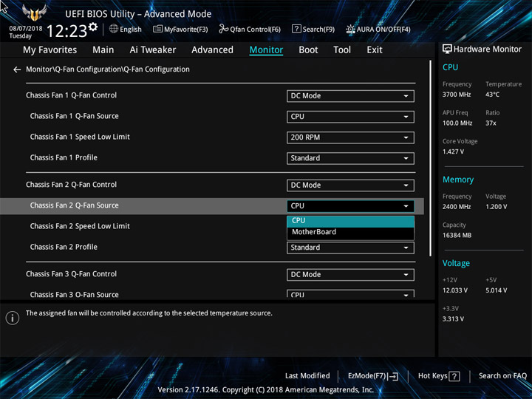Go to the Boot tab
The width and height of the screenshot is (532, 399).
[x=308, y=50]
